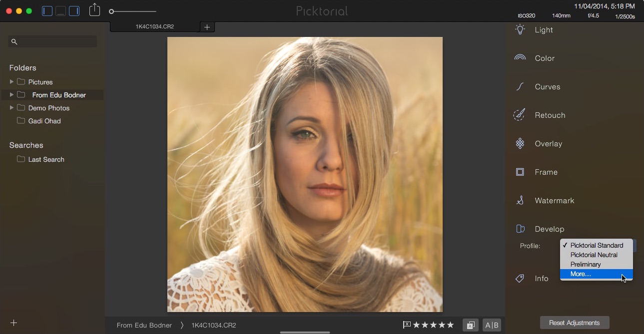Toggle the reject flag icon
The image size is (644, 334).
(407, 325)
